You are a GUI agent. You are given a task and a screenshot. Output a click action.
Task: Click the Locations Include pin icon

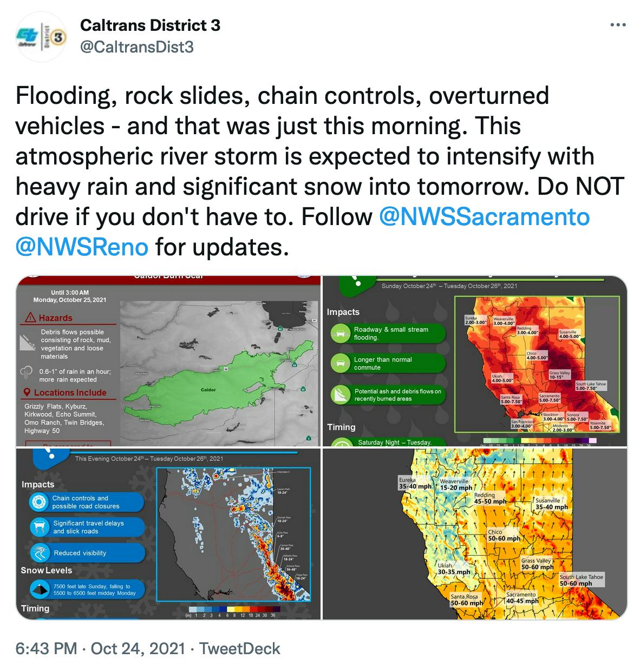click(27, 392)
